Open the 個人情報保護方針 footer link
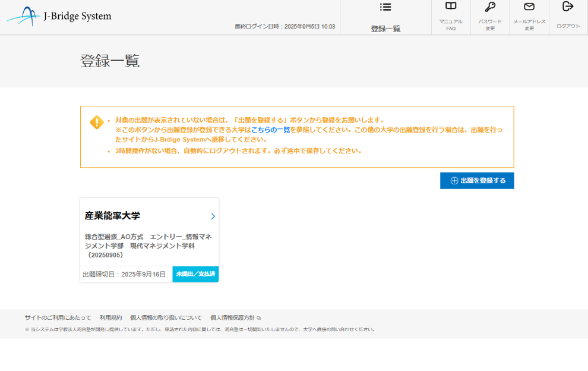The width and height of the screenshot is (588, 371). pyautogui.click(x=232, y=318)
